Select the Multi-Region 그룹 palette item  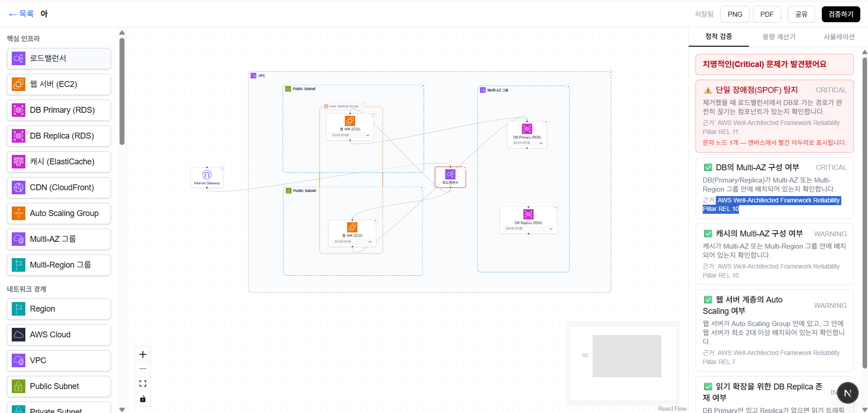pos(59,265)
